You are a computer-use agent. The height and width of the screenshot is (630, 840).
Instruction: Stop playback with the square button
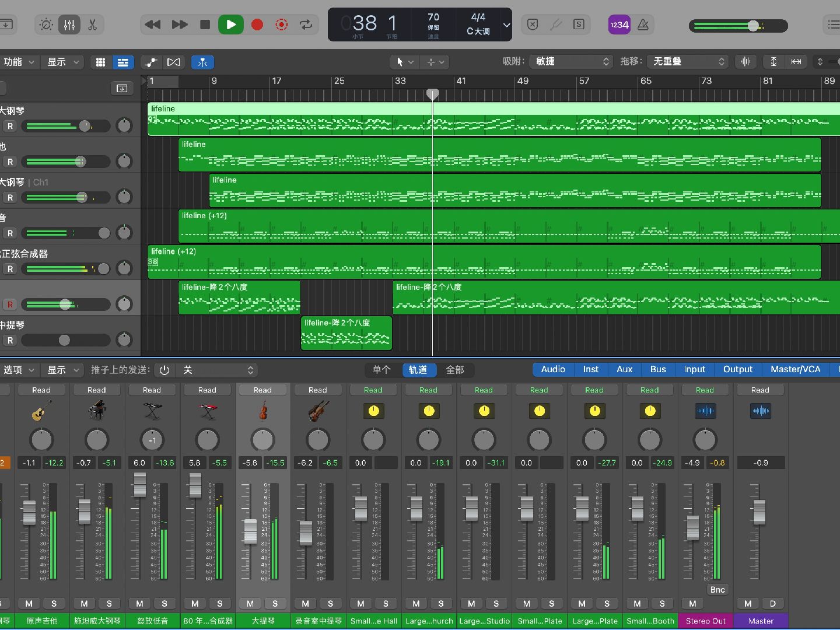click(x=205, y=24)
